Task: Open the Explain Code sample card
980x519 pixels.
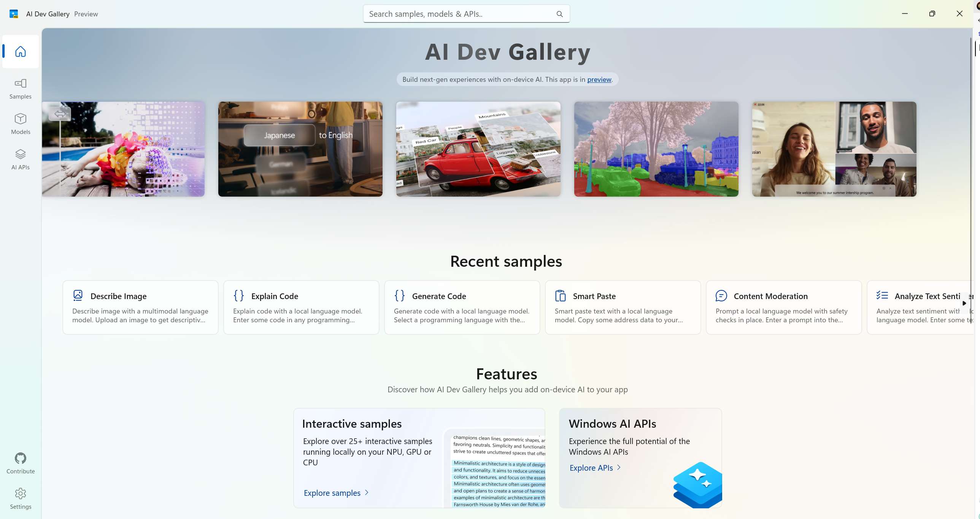Action: [301, 308]
